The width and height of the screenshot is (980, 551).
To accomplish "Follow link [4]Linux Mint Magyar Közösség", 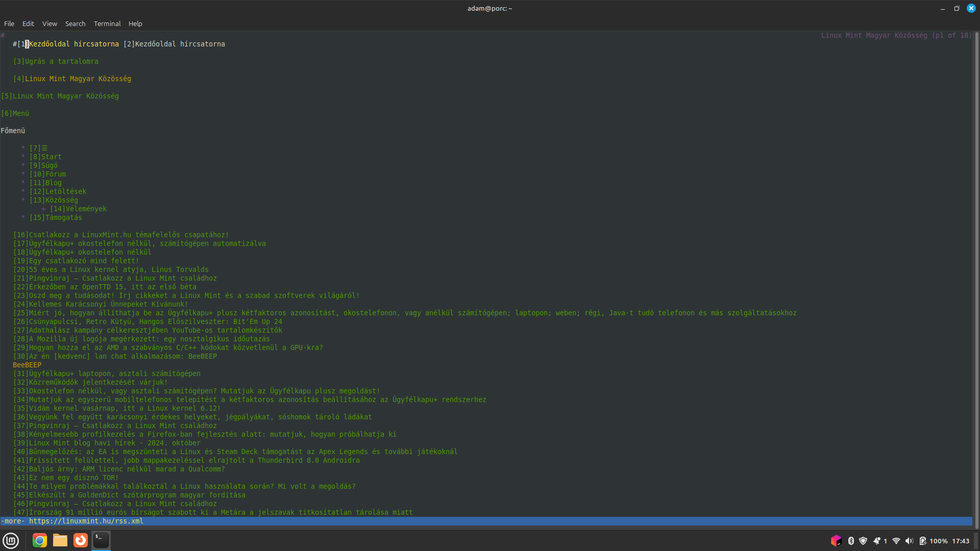I will 72,78.
